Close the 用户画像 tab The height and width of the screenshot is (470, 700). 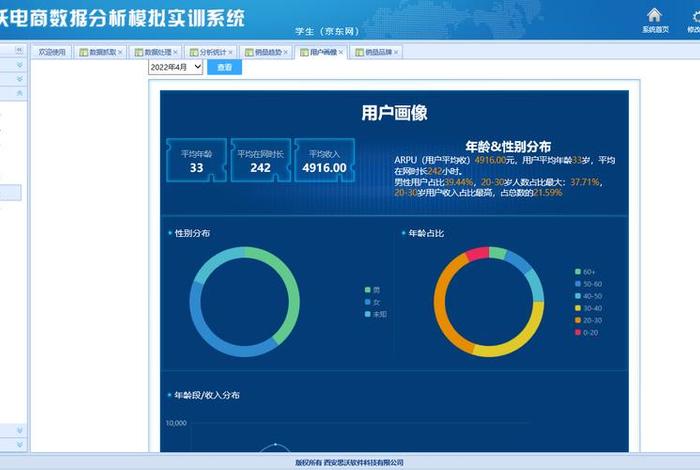pos(341,52)
